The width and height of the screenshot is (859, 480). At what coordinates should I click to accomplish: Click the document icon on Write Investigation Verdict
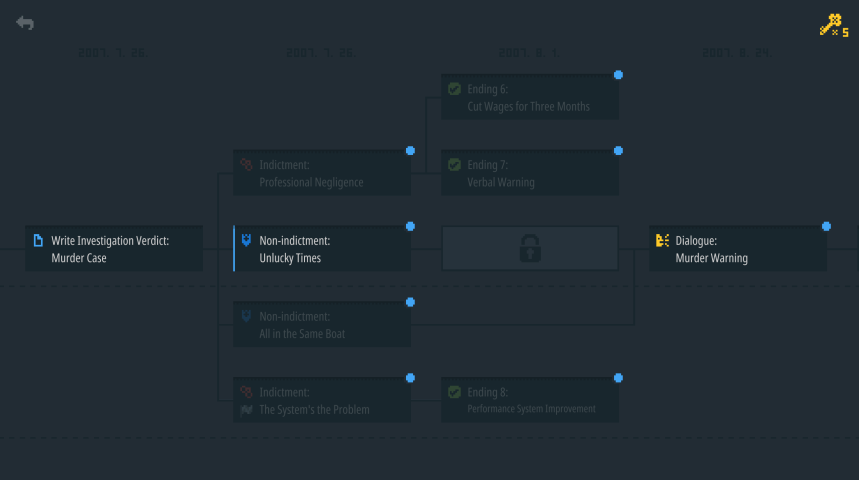(x=39, y=240)
